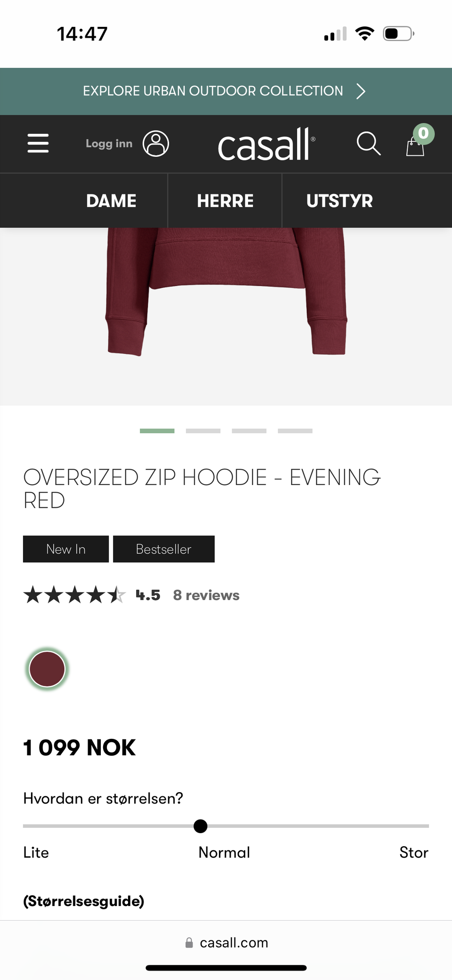Tap the star rating icons
This screenshot has height=980, width=452.
tap(75, 595)
